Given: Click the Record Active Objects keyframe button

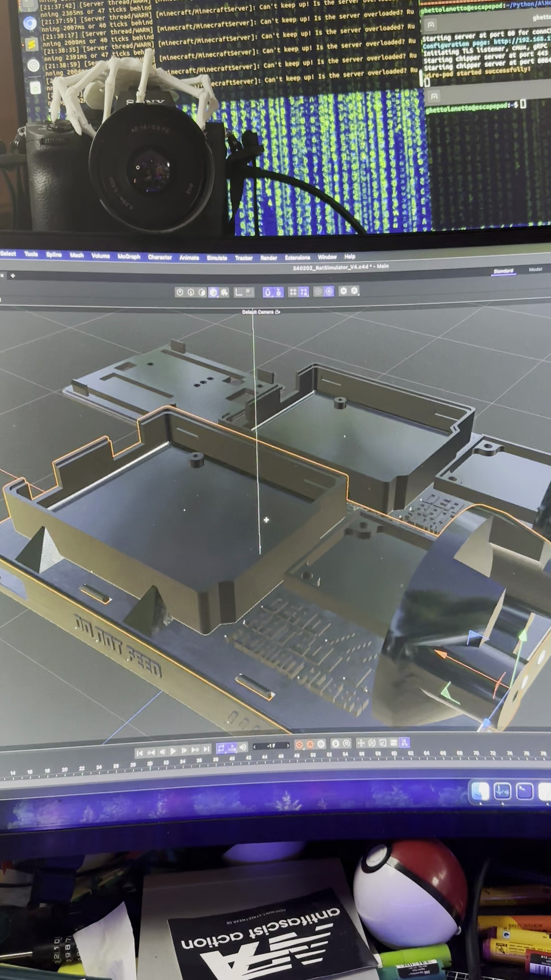Looking at the screenshot, I should coord(299,744).
